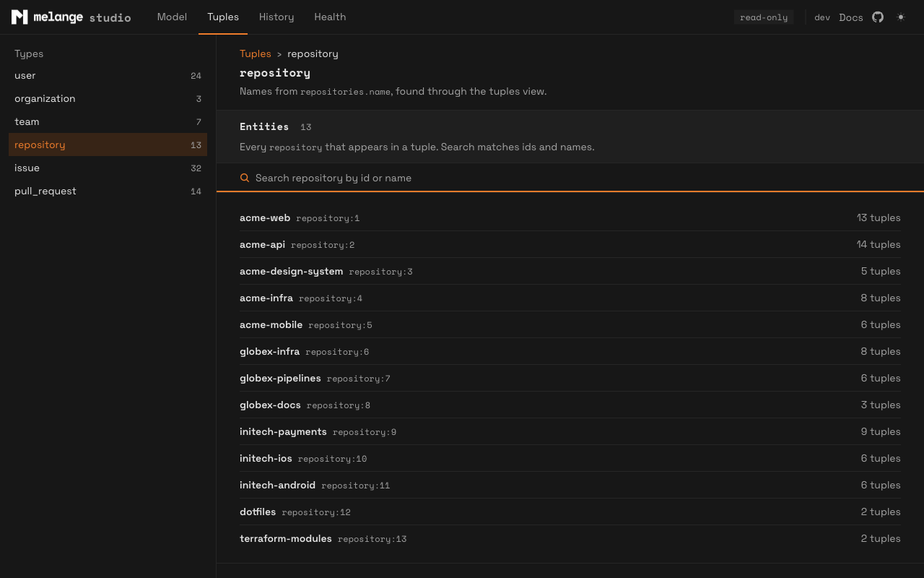Open the globex-infra entity

(570, 351)
